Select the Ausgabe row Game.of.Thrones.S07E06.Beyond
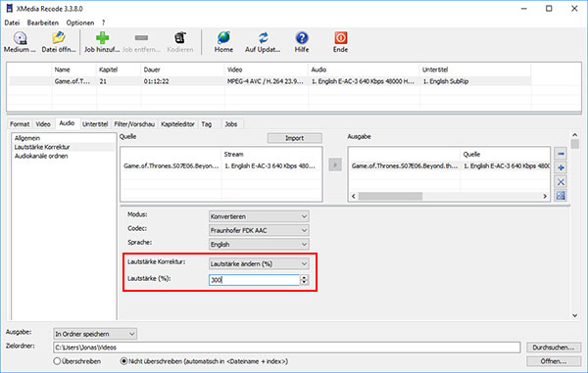This screenshot has height=373, width=588. [x=449, y=165]
